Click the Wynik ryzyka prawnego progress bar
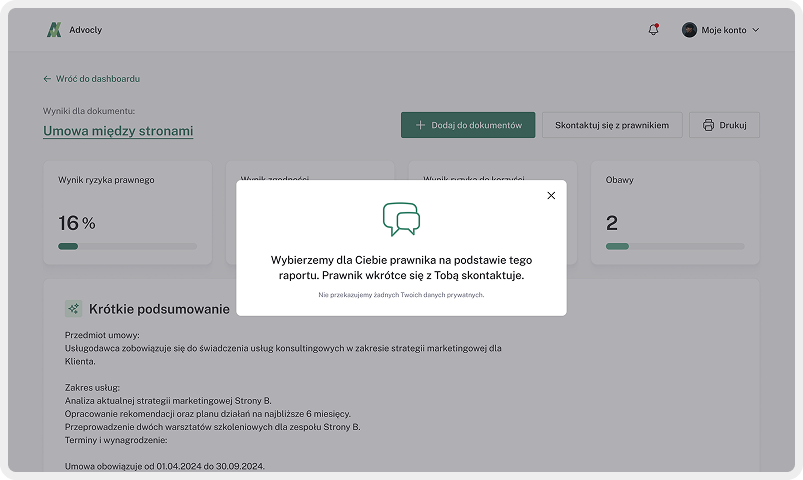803x480 pixels. click(128, 246)
